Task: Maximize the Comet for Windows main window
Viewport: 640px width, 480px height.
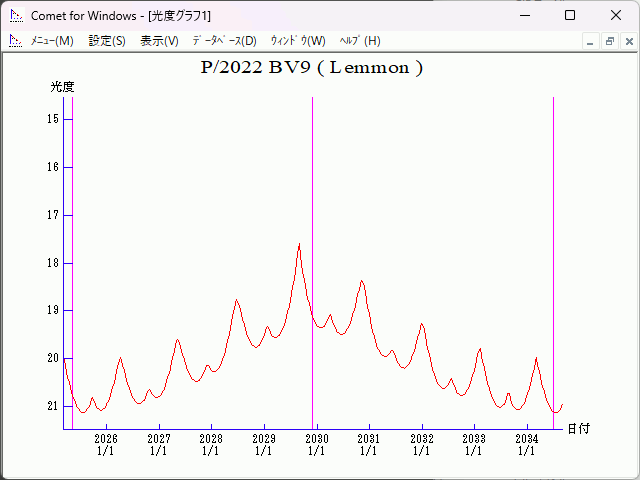Action: (x=569, y=16)
